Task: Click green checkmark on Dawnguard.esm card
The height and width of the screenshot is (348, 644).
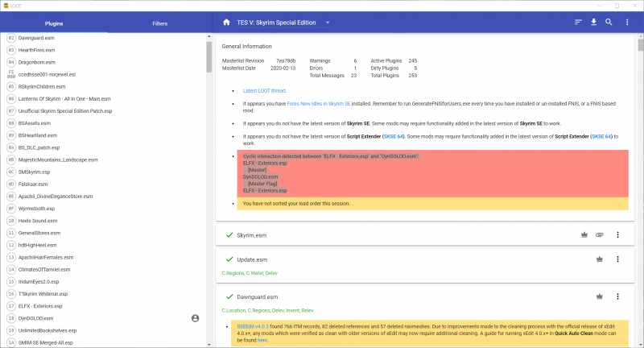Action: click(x=229, y=296)
